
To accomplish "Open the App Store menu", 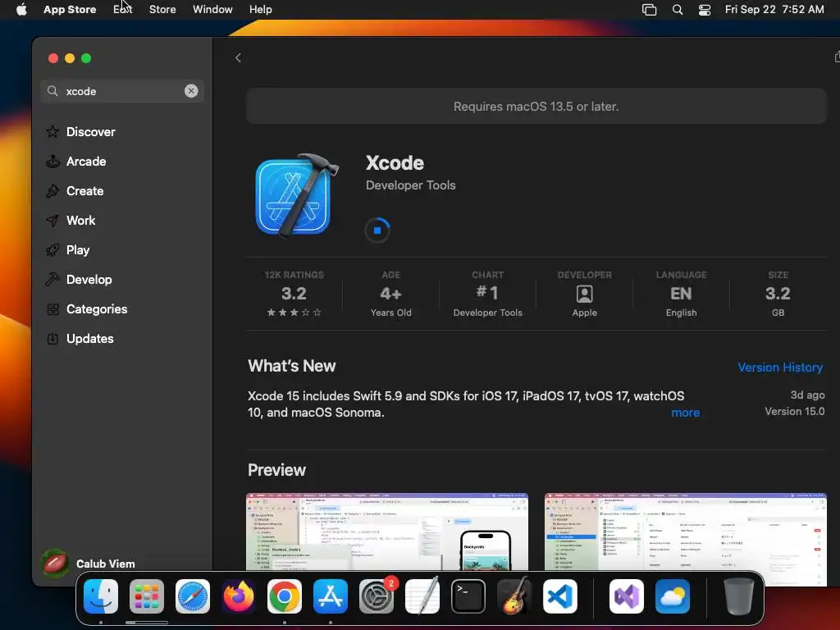I will point(70,9).
